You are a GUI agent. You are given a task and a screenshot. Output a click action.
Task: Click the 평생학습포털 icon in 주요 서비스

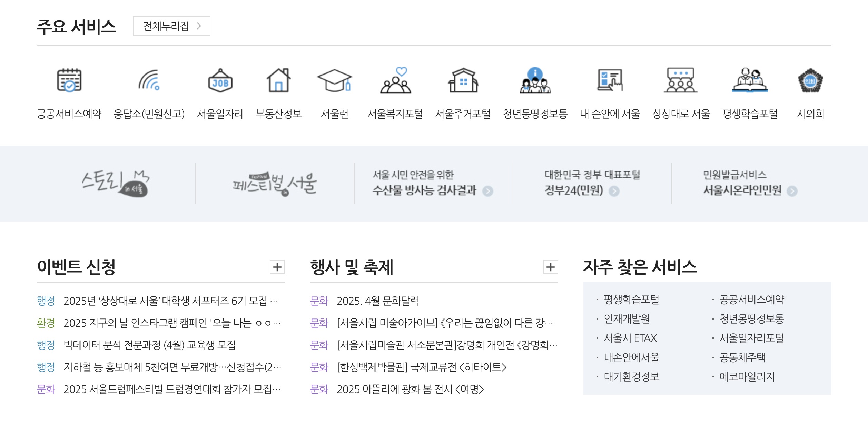click(750, 80)
